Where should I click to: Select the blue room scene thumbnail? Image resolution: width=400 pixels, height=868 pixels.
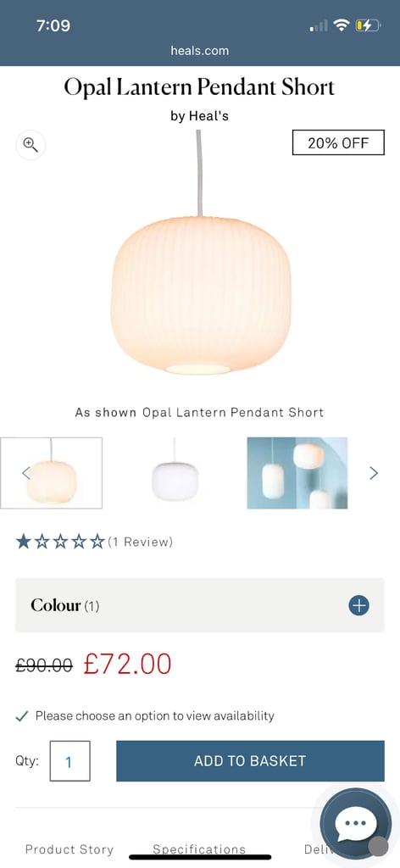(x=297, y=473)
